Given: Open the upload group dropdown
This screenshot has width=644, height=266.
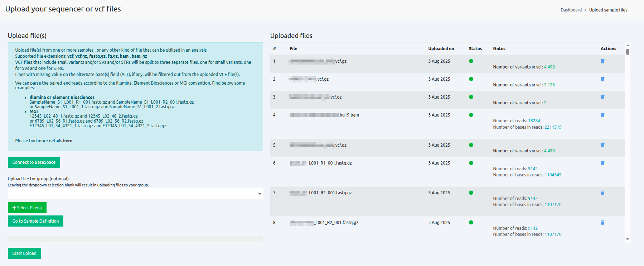Looking at the screenshot, I should pos(135,194).
